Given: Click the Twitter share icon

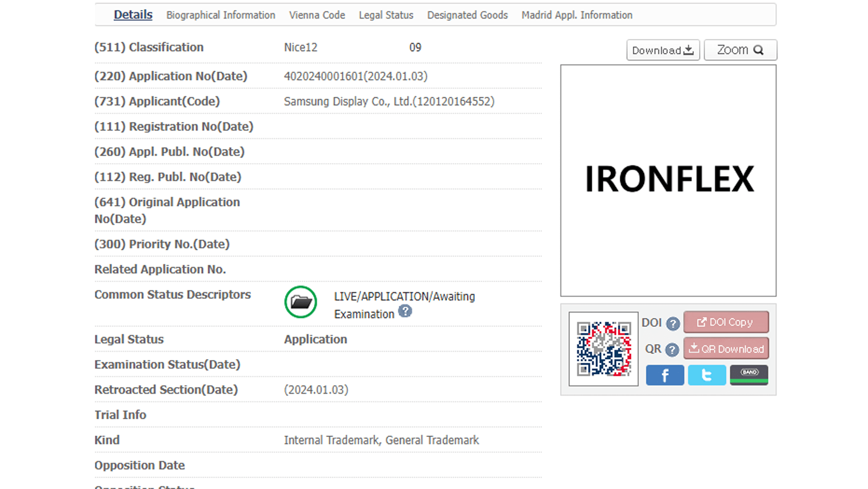Looking at the screenshot, I should pyautogui.click(x=707, y=375).
